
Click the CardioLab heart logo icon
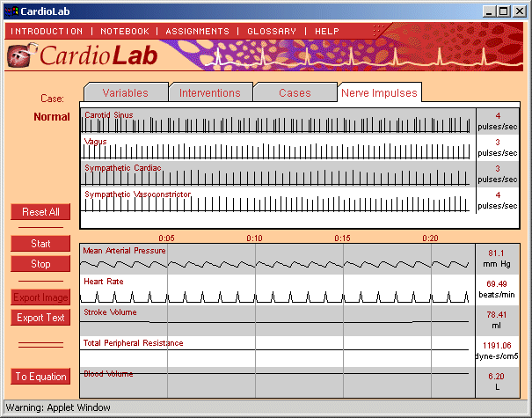pos(22,55)
